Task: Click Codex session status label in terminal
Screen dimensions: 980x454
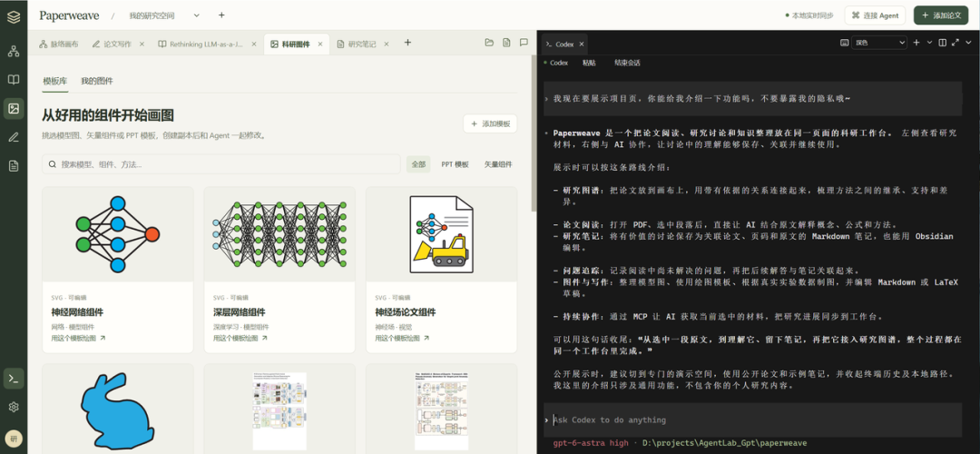Action: pyautogui.click(x=555, y=64)
